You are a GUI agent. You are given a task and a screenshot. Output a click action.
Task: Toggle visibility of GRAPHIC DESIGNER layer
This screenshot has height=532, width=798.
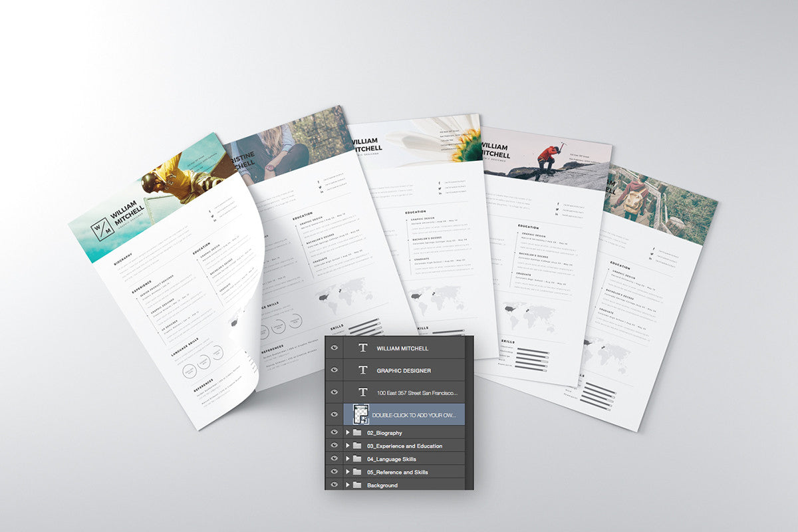(334, 370)
